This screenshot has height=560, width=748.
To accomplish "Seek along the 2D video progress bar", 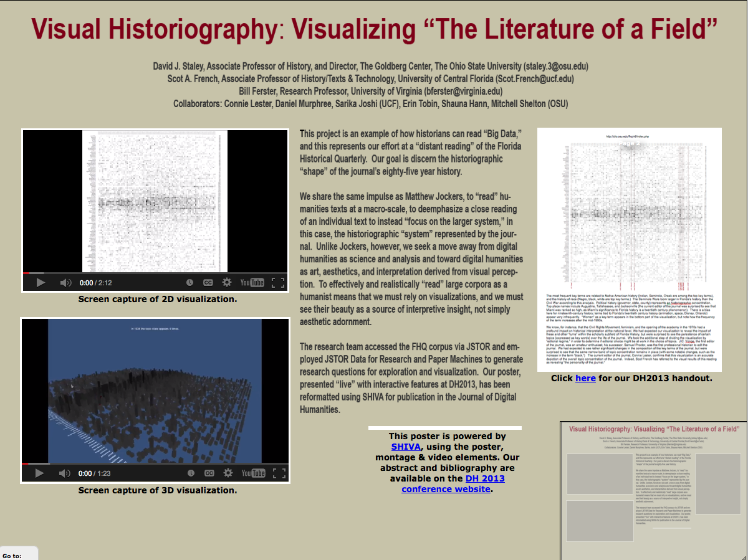I will [156, 273].
